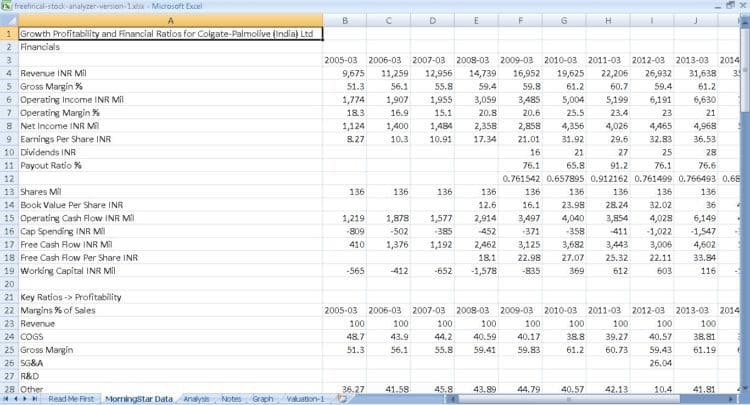The width and height of the screenshot is (750, 405).
Task: Click the SG&A value 26.04
Action: [661, 363]
